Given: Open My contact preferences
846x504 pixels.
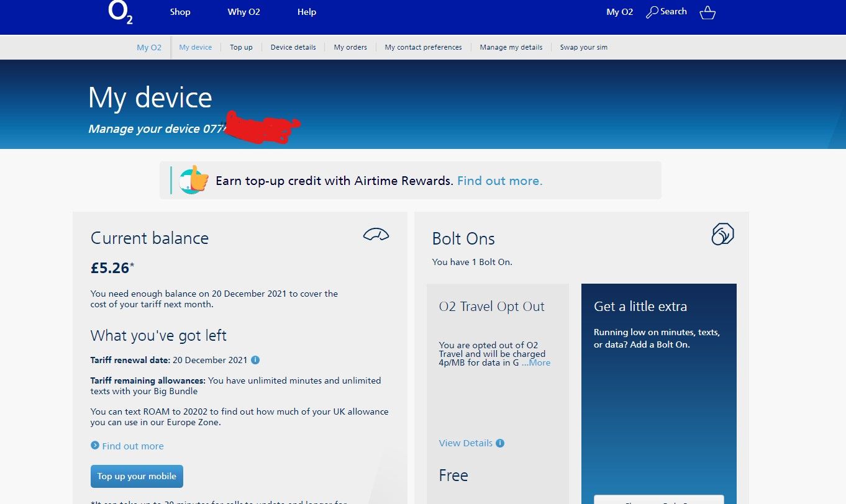Looking at the screenshot, I should tap(423, 47).
